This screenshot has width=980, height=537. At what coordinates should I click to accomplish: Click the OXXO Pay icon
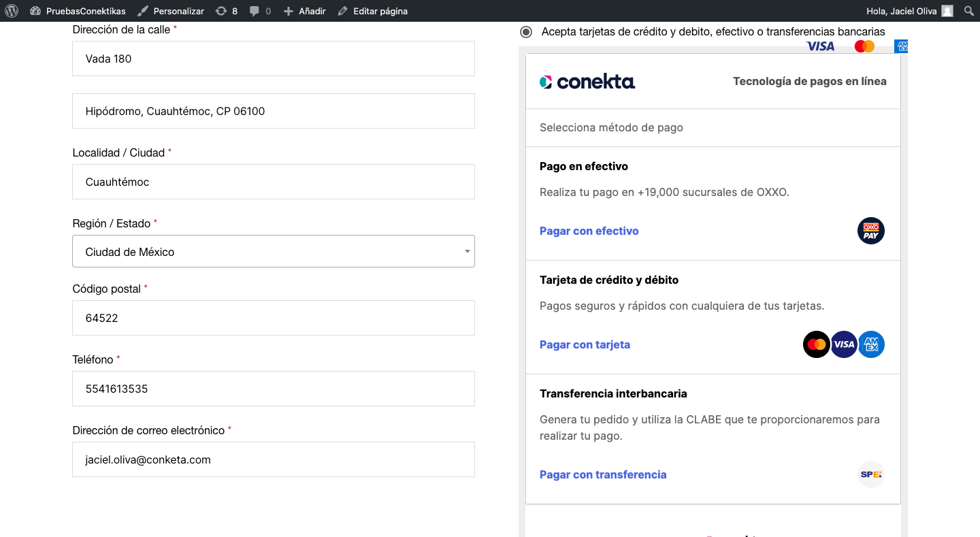click(x=871, y=231)
